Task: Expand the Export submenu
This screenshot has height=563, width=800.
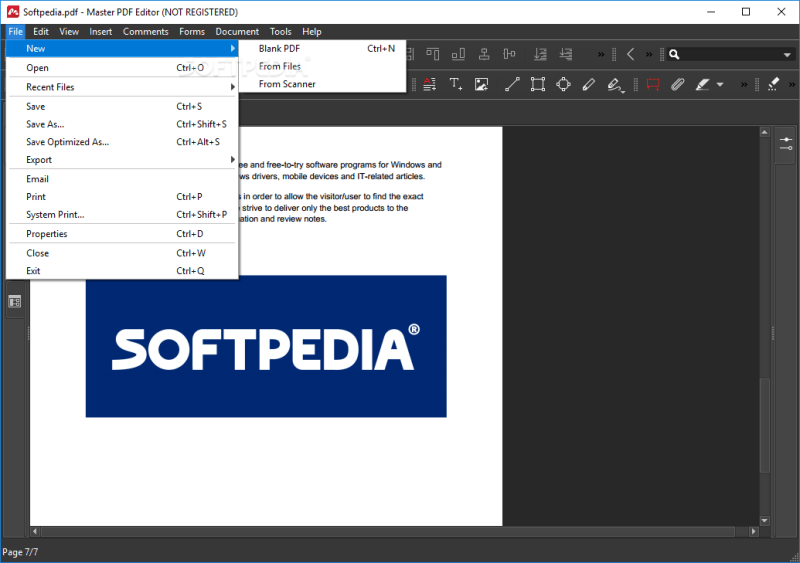Action: tap(122, 160)
